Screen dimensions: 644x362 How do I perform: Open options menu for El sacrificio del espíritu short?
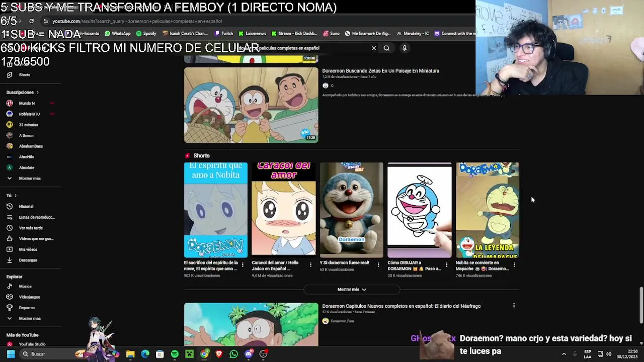243,264
